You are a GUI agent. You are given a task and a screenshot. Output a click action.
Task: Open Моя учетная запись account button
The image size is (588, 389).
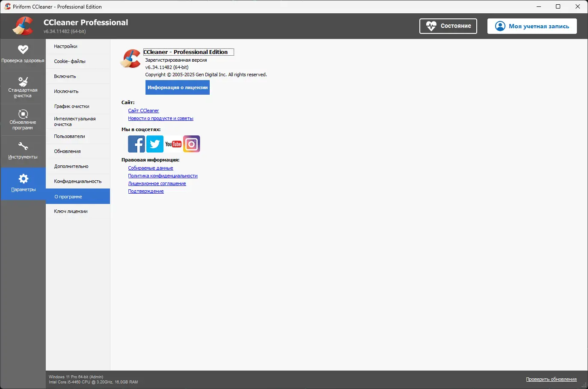click(532, 26)
